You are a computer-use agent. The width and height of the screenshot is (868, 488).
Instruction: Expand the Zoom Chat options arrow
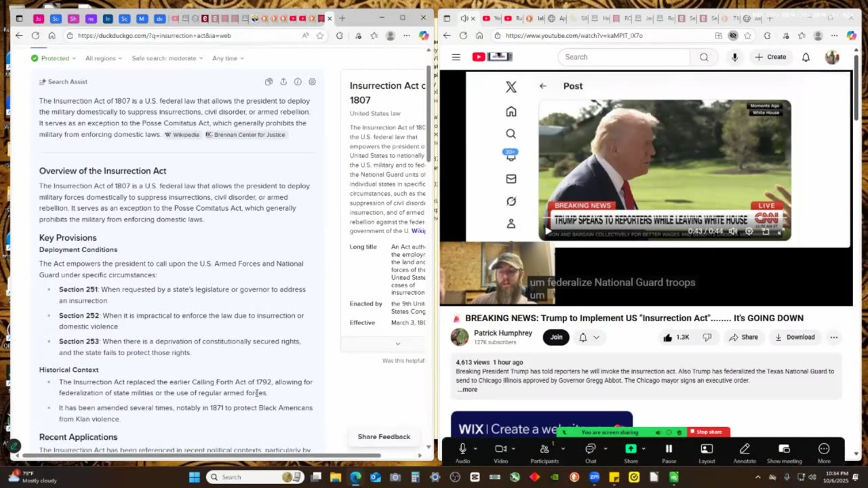coord(604,449)
